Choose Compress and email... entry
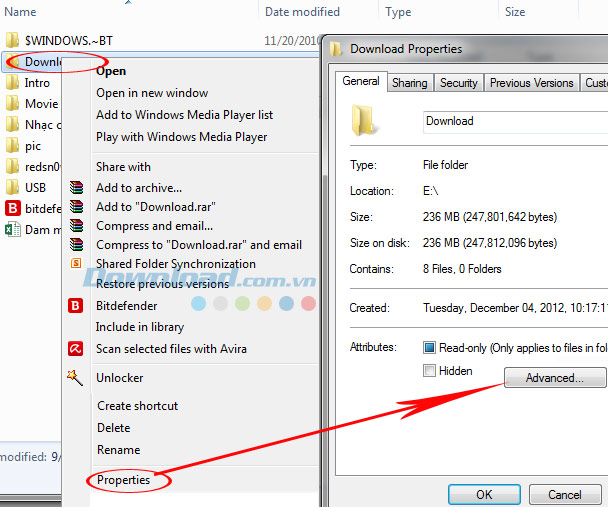Screen dimensions: 608x507 point(154,226)
